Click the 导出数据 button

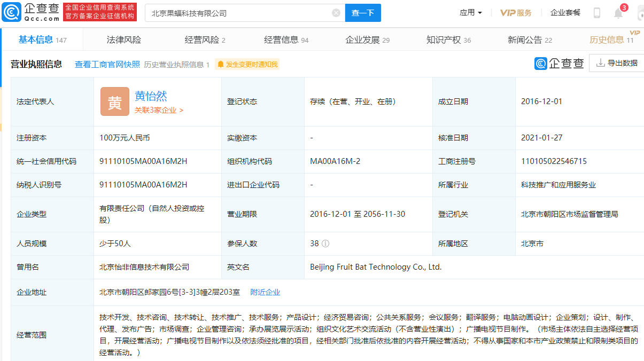tap(617, 63)
